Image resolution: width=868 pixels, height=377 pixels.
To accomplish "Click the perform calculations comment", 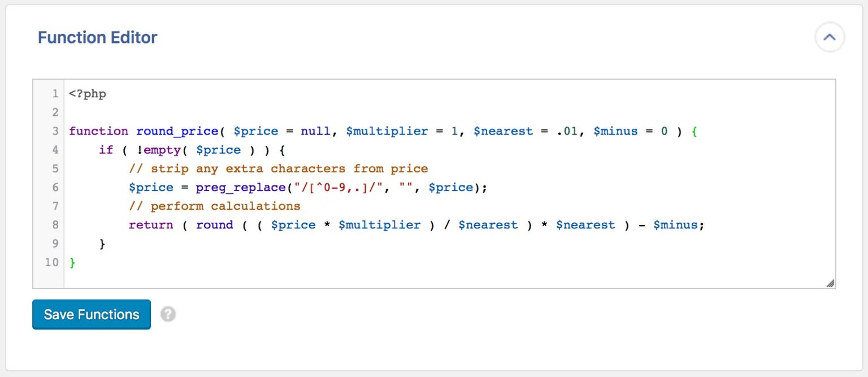I will [214, 206].
